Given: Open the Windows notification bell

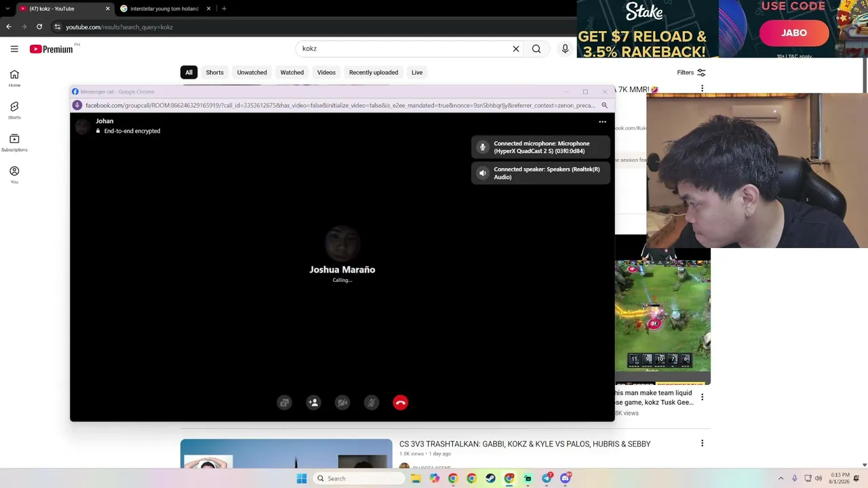Looking at the screenshot, I should 856,479.
